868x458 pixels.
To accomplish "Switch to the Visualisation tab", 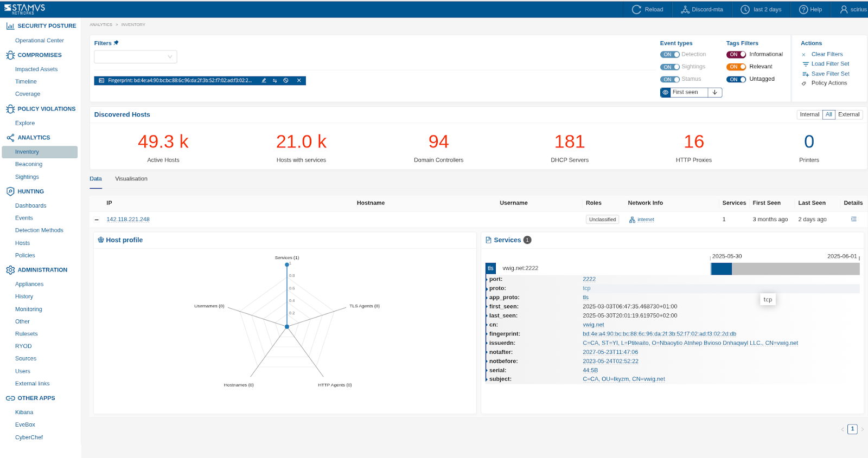I will click(131, 179).
